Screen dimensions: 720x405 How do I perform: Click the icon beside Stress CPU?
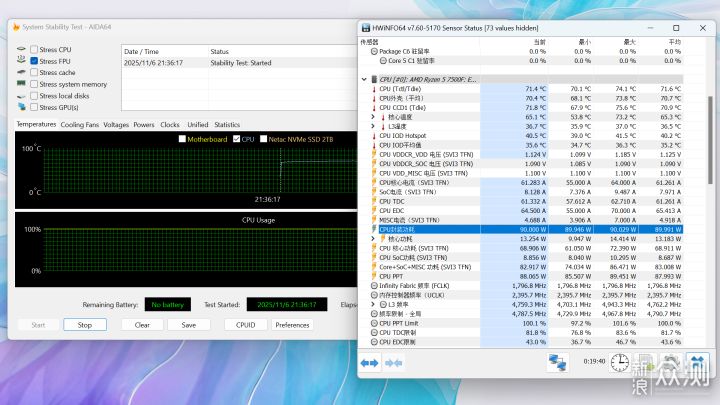(x=21, y=49)
